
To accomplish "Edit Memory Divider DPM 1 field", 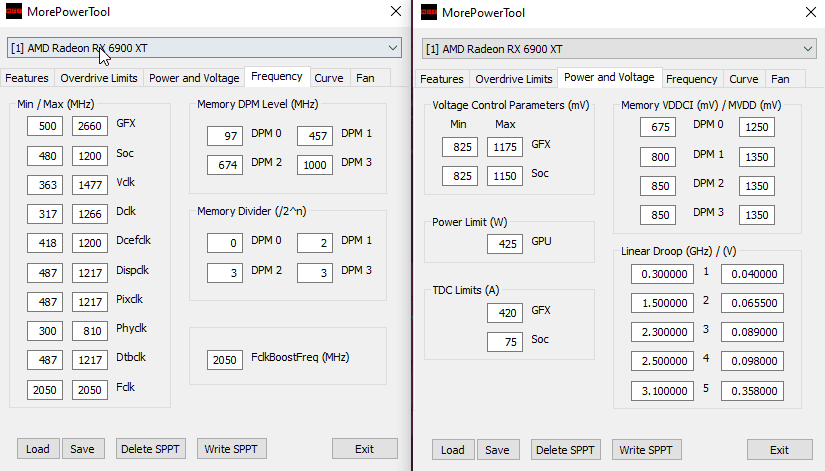I will click(x=315, y=243).
